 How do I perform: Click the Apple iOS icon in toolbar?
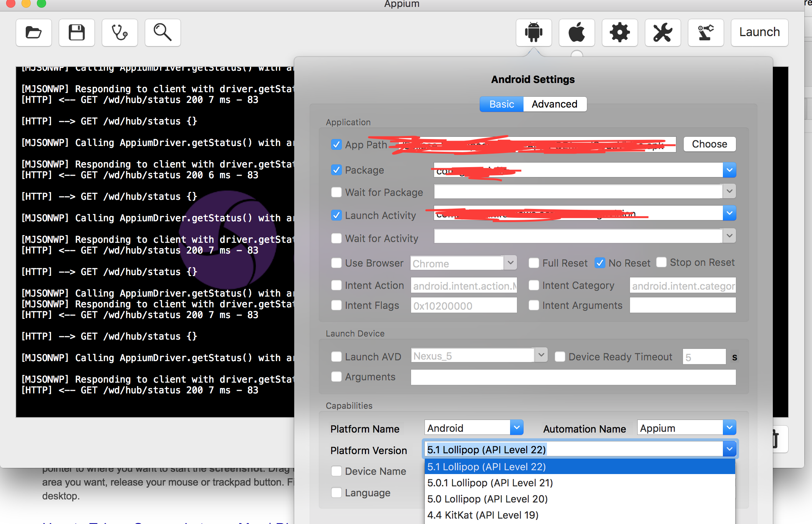pos(577,32)
